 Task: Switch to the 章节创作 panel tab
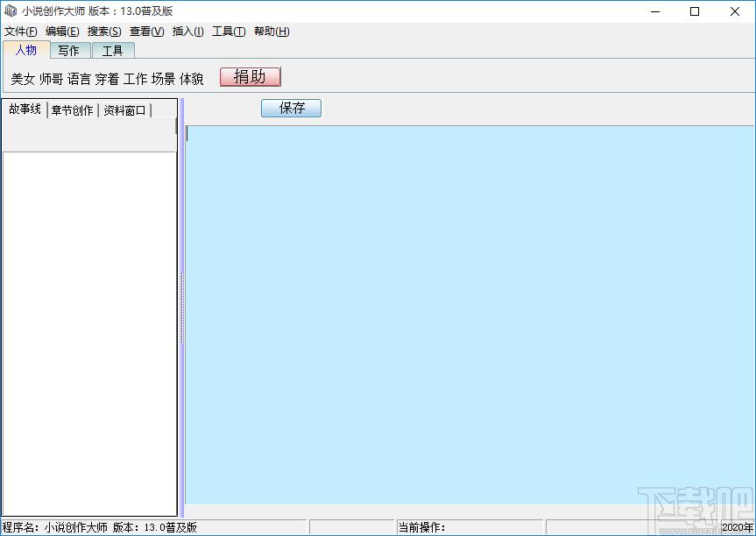click(72, 110)
